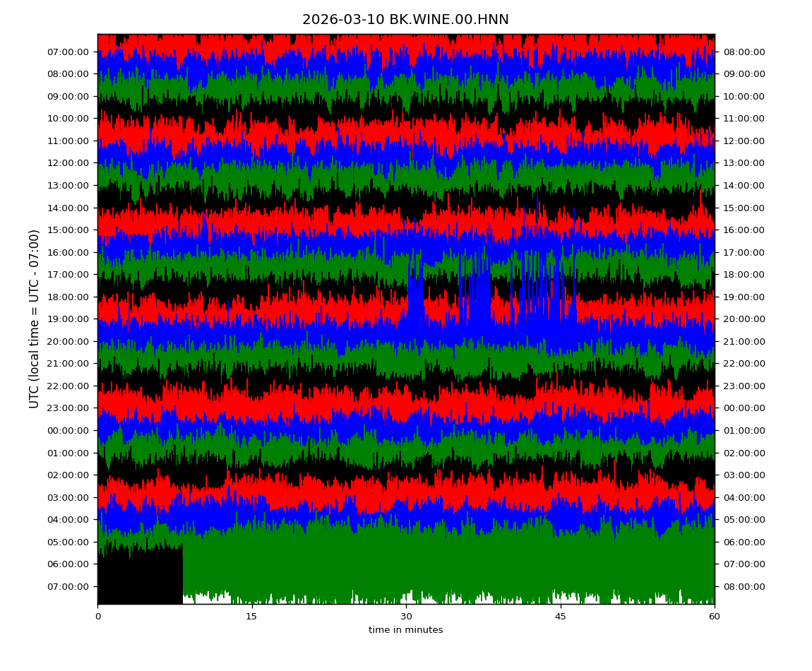Click left-axis time label 00:00:00

tap(69, 430)
